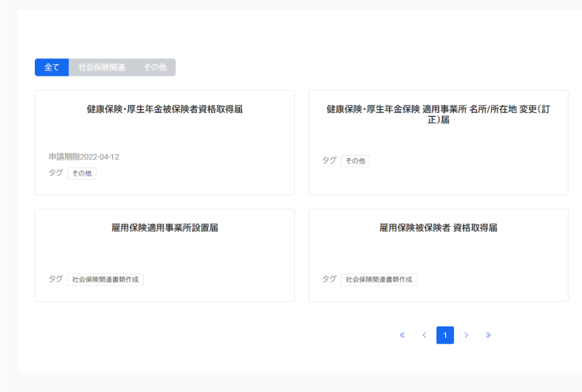Go to previous page with left chevron
The width and height of the screenshot is (582, 392).
[x=424, y=335]
